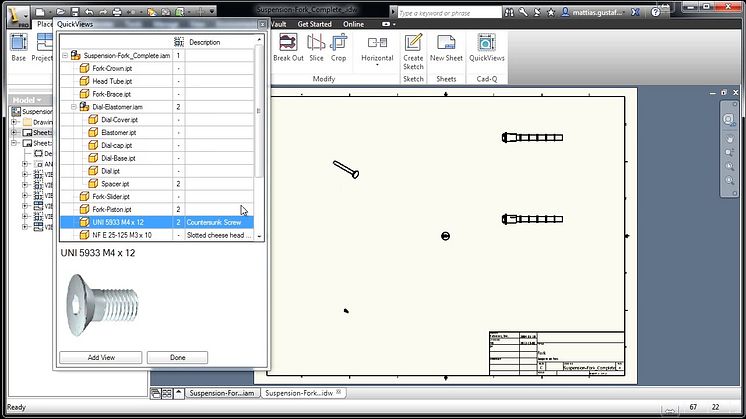Redo the last undone action
This screenshot has width=746, height=419.
[x=103, y=11]
